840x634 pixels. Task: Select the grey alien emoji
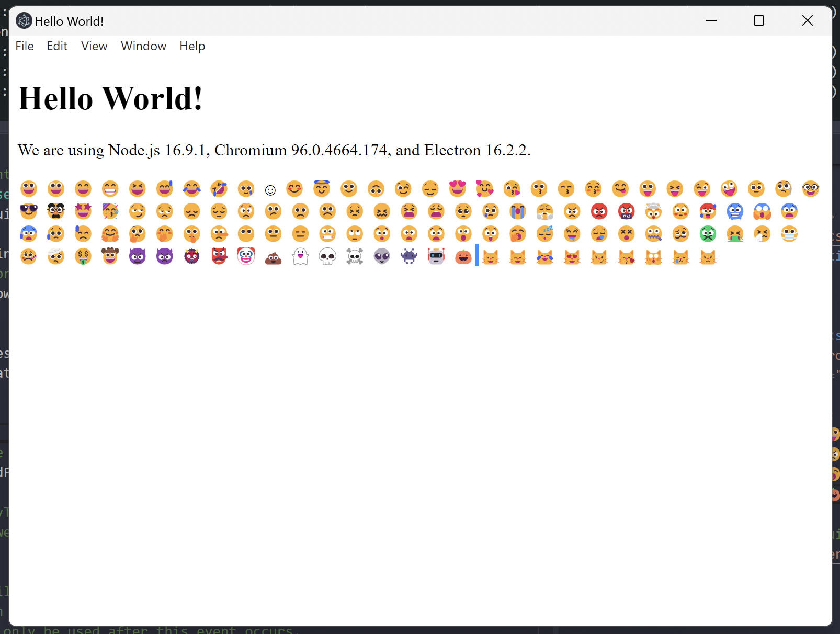(x=382, y=257)
